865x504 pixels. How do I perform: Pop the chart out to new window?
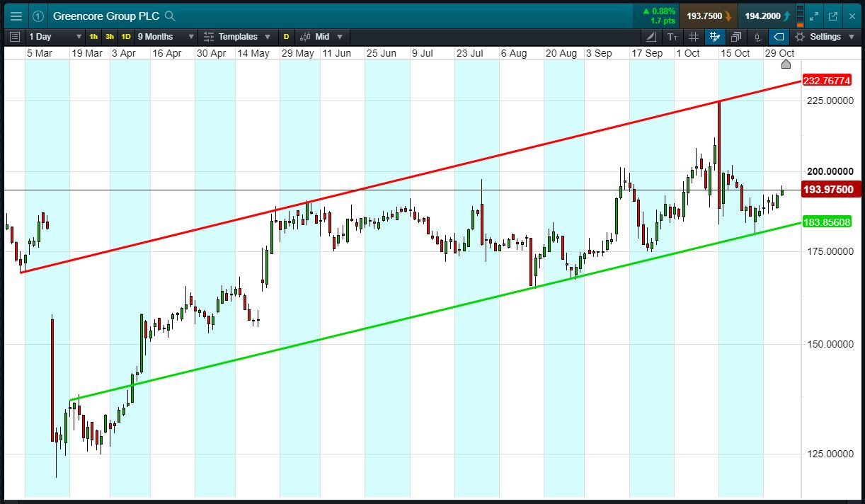tap(833, 16)
